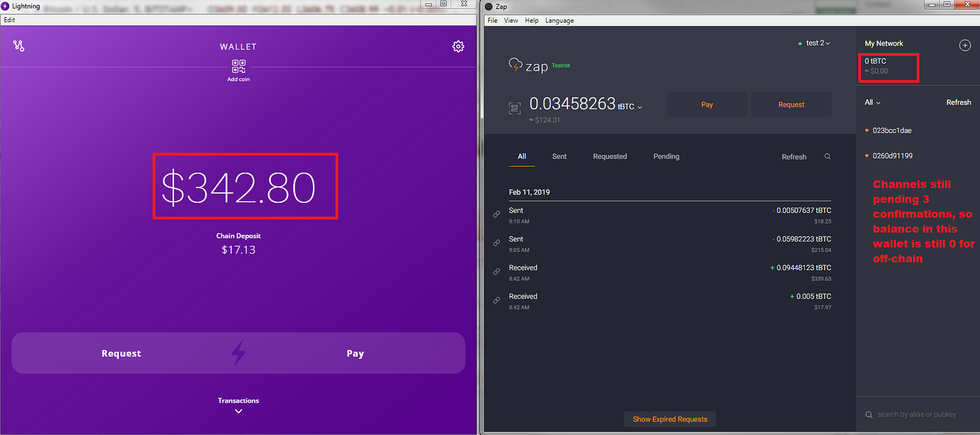Click link icon of 0.09448123 tBTC transaction
This screenshot has width=980, height=435.
click(497, 271)
